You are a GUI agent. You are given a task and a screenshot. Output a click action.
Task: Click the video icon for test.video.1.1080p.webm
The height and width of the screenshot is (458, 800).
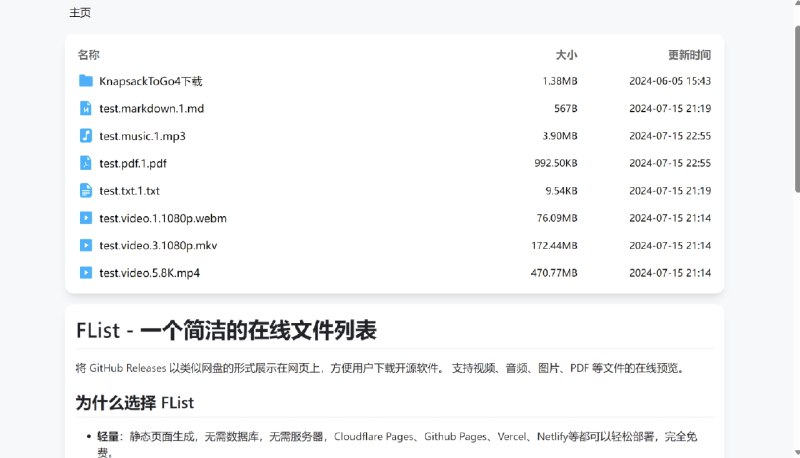86,218
